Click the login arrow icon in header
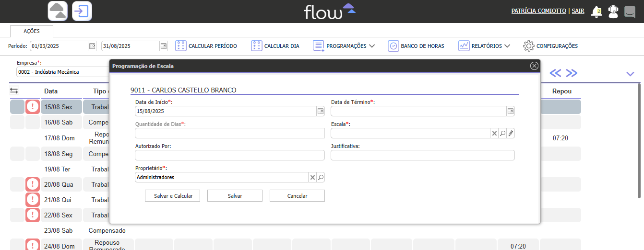The height and width of the screenshot is (250, 644). pyautogui.click(x=82, y=11)
